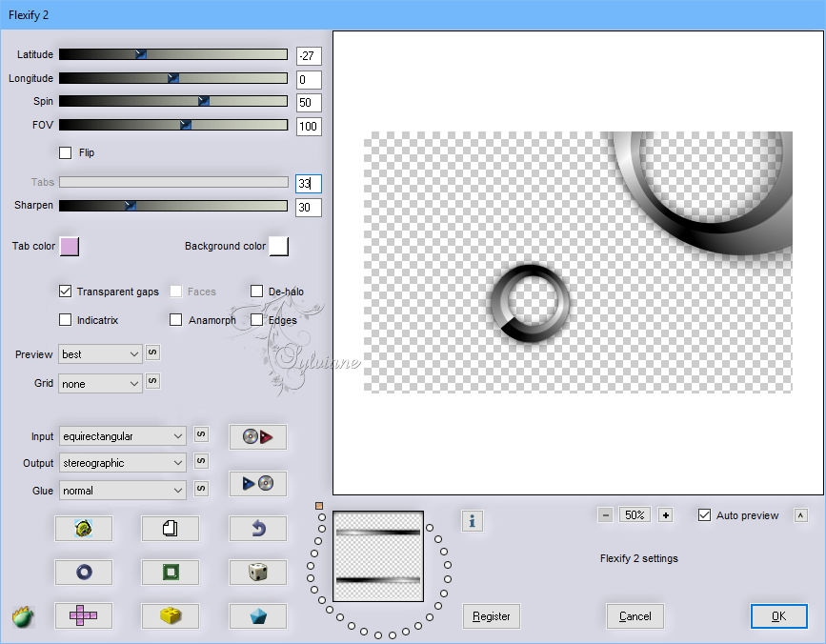This screenshot has height=644, width=826.
Task: Click the S button next to Grid
Action: tap(152, 381)
